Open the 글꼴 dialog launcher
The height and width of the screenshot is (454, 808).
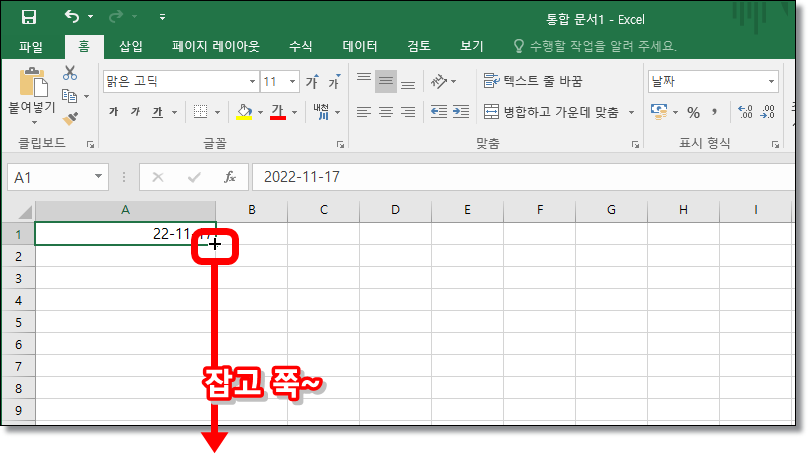coord(341,145)
